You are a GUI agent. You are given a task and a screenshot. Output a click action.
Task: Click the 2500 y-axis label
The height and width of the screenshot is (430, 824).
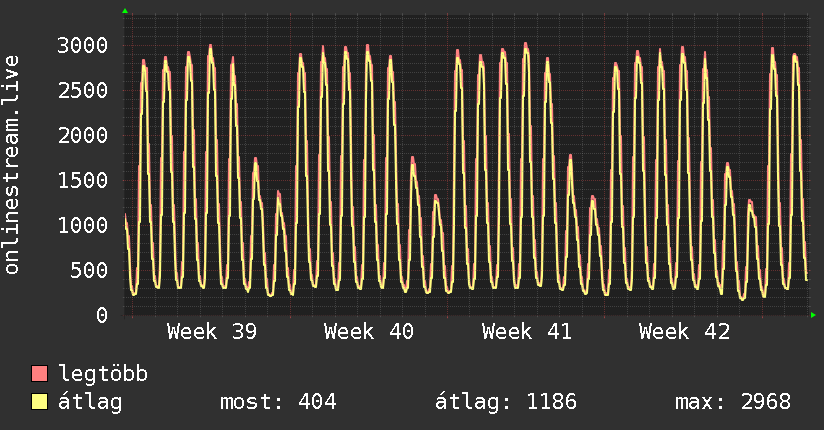pos(83,90)
